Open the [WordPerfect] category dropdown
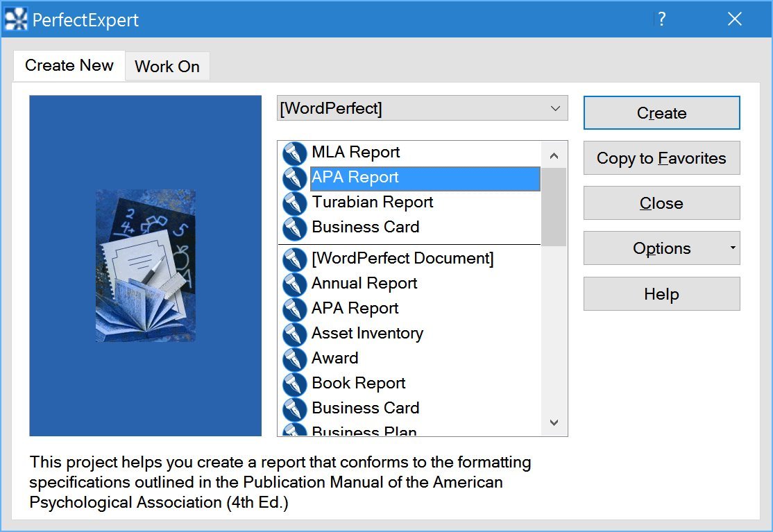Screen dimensions: 773x532 tap(554, 108)
